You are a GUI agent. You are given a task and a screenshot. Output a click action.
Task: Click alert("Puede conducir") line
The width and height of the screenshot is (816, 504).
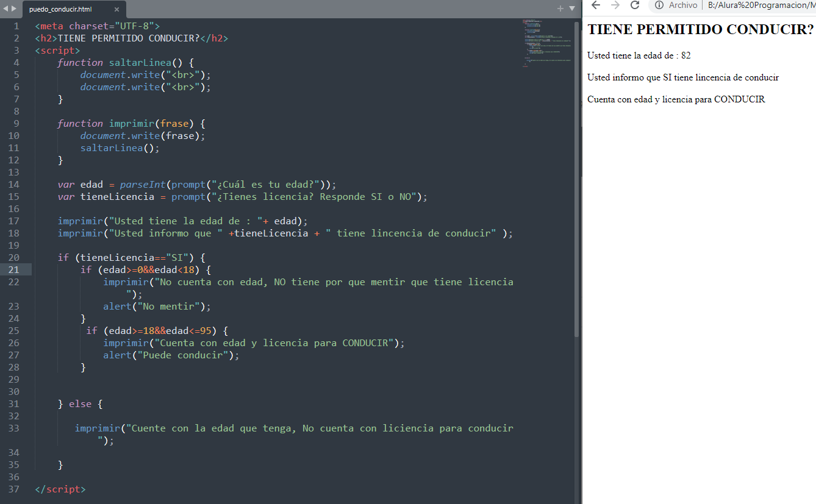(x=171, y=355)
